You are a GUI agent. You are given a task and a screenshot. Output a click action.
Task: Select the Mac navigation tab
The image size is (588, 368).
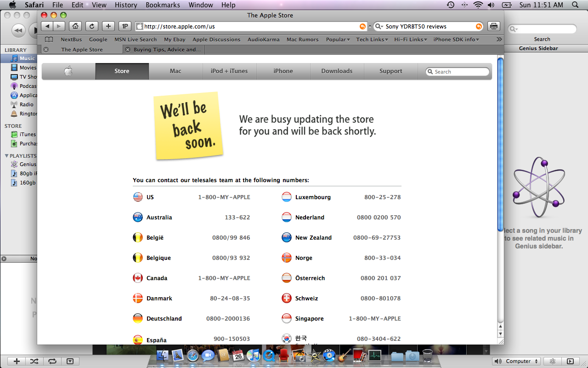(175, 71)
